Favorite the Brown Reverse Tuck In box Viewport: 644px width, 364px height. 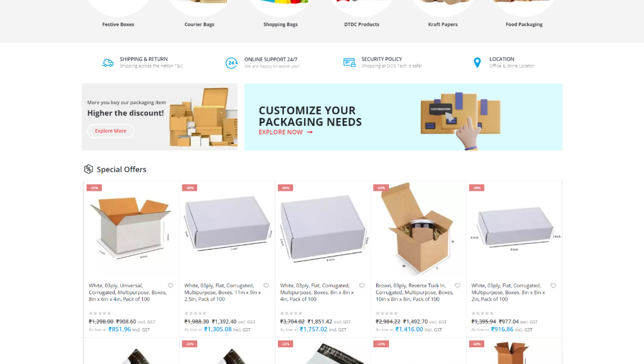[x=457, y=286]
